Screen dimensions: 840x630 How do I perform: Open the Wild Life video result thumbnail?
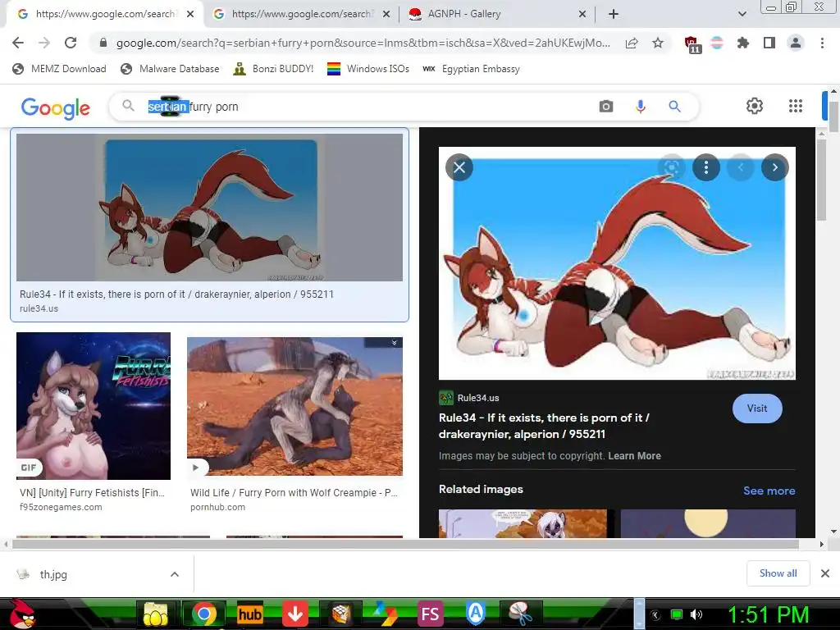pyautogui.click(x=294, y=406)
